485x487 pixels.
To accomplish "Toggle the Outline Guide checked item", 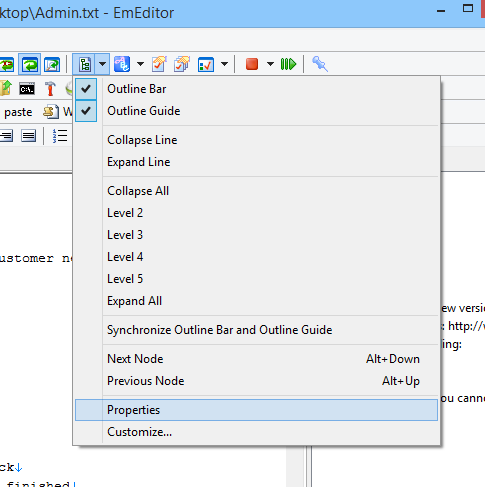I will 256,111.
